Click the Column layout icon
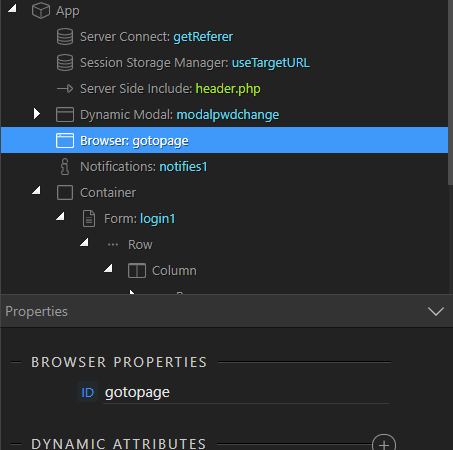Viewport: 453px width, 450px height. (137, 271)
